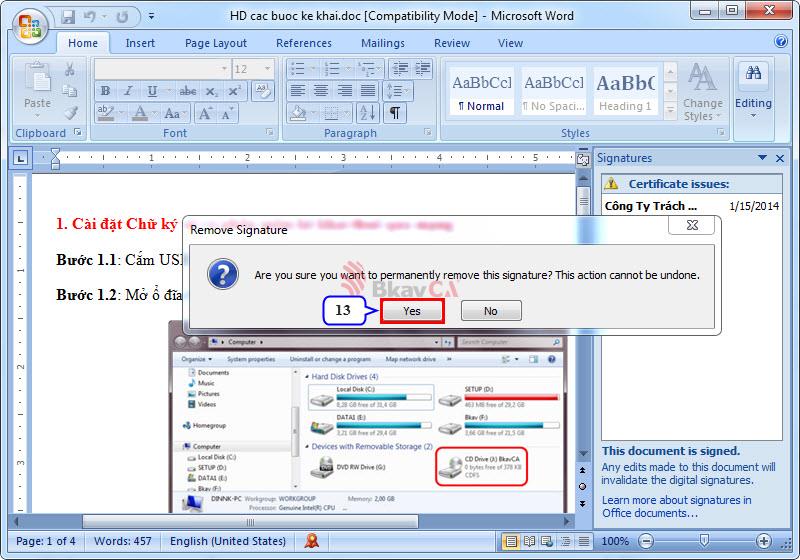800x560 pixels.
Task: Click the digital signature icon in status bar
Action: [312, 541]
